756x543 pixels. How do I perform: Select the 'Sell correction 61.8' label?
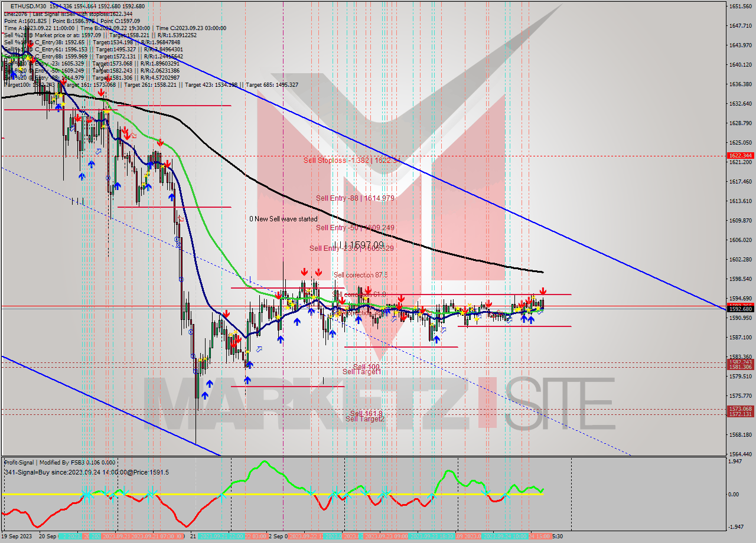tap(359, 294)
